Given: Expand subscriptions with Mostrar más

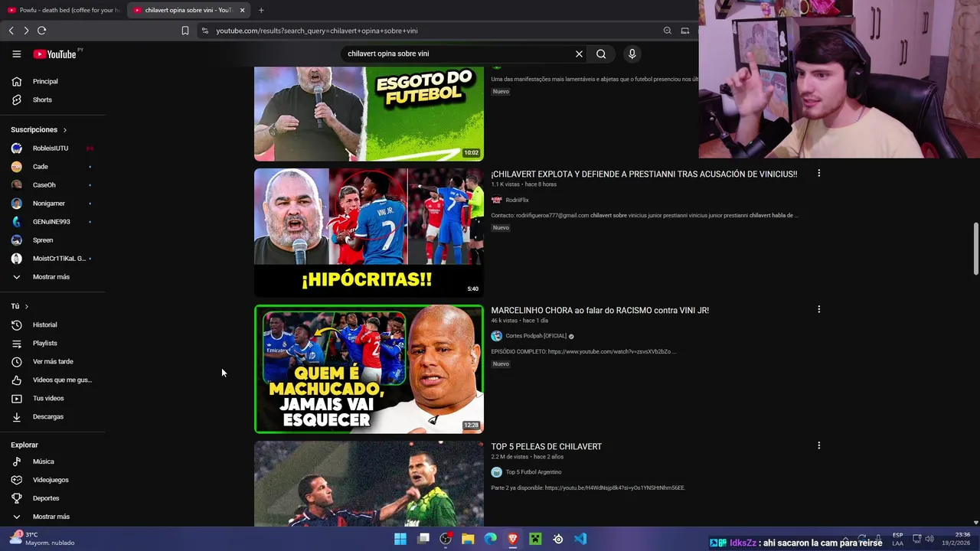Looking at the screenshot, I should tap(53, 276).
